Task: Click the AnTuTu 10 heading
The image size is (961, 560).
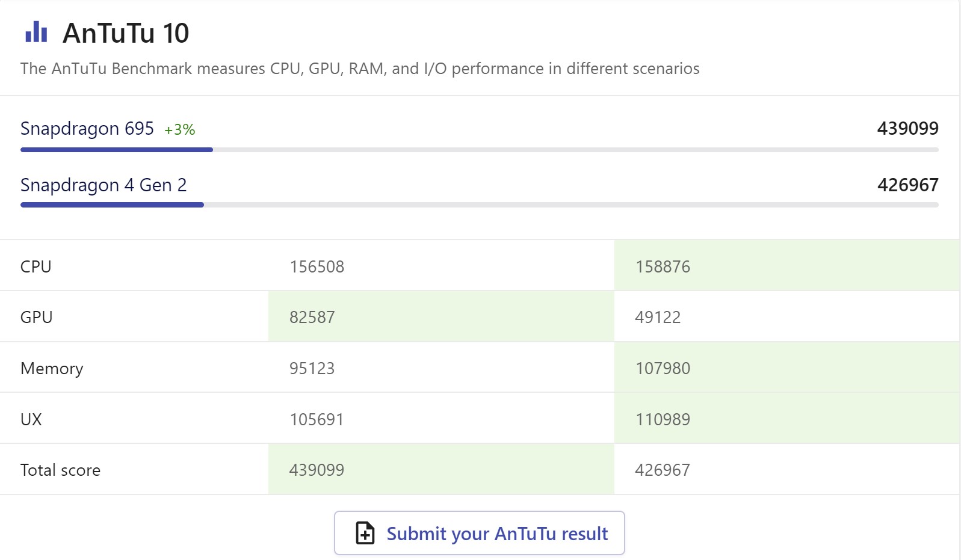Action: coord(126,32)
